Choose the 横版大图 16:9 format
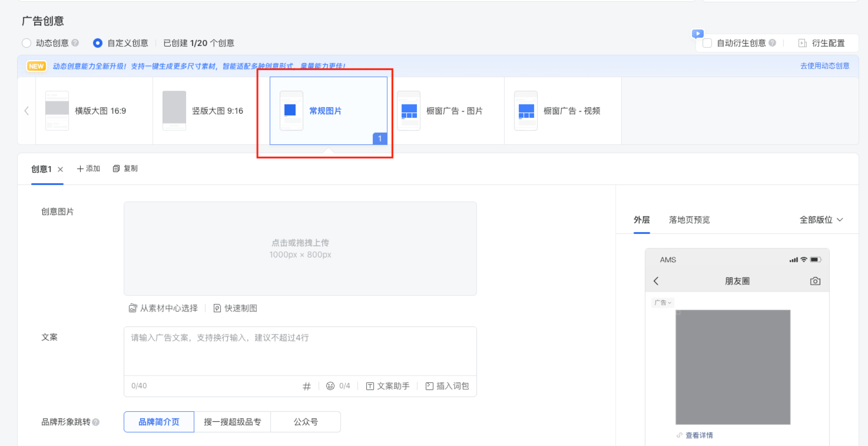The image size is (868, 446). (x=94, y=110)
